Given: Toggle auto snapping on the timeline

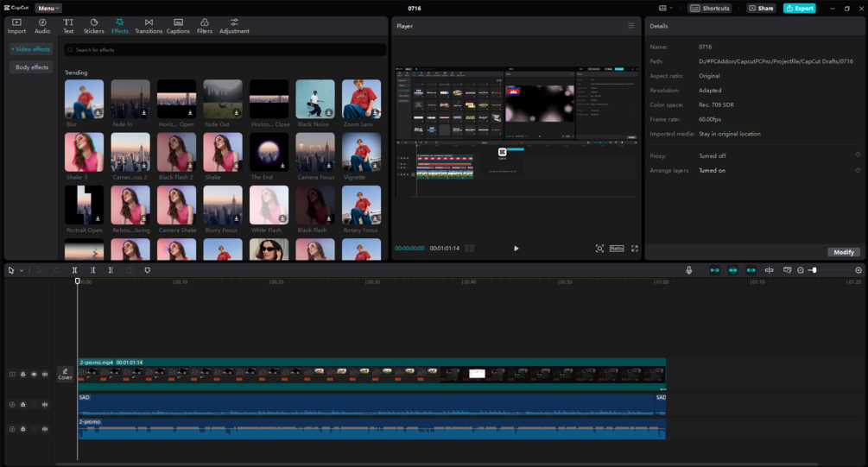Looking at the screenshot, I should pos(733,270).
